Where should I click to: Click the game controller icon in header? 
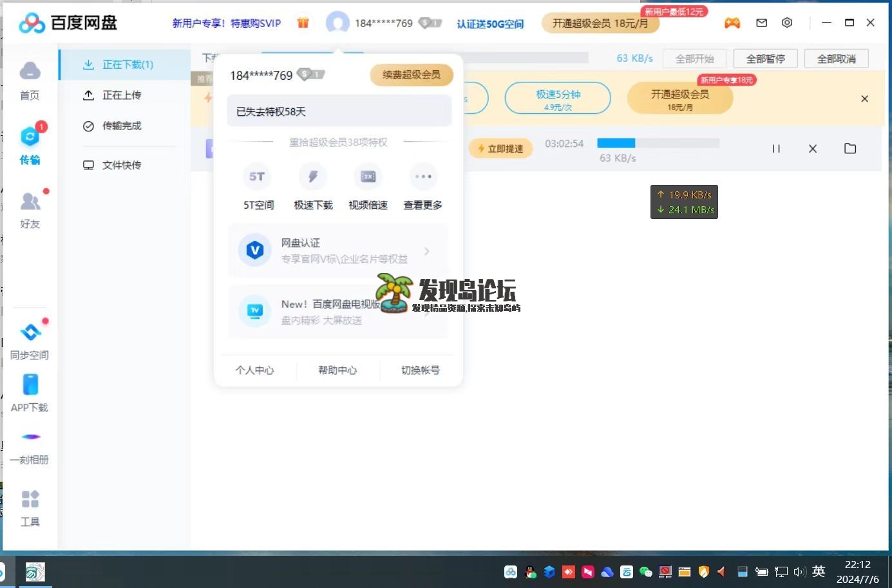pos(732,23)
